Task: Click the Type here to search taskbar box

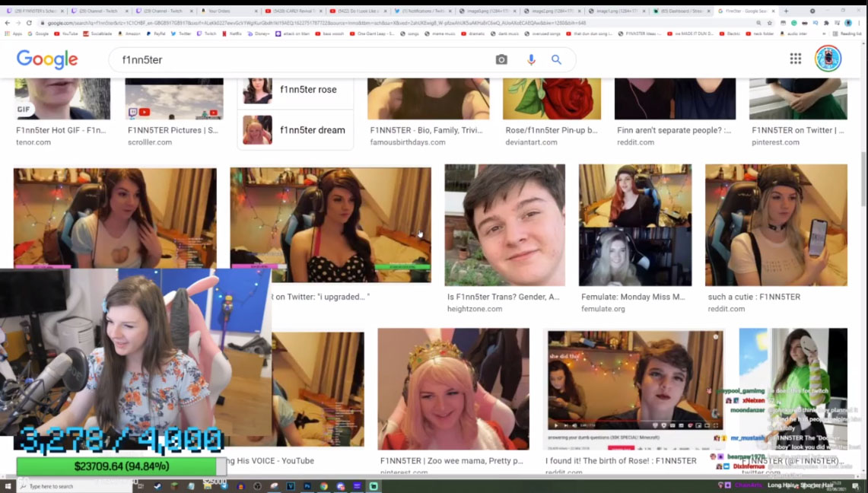Action: [x=76, y=486]
